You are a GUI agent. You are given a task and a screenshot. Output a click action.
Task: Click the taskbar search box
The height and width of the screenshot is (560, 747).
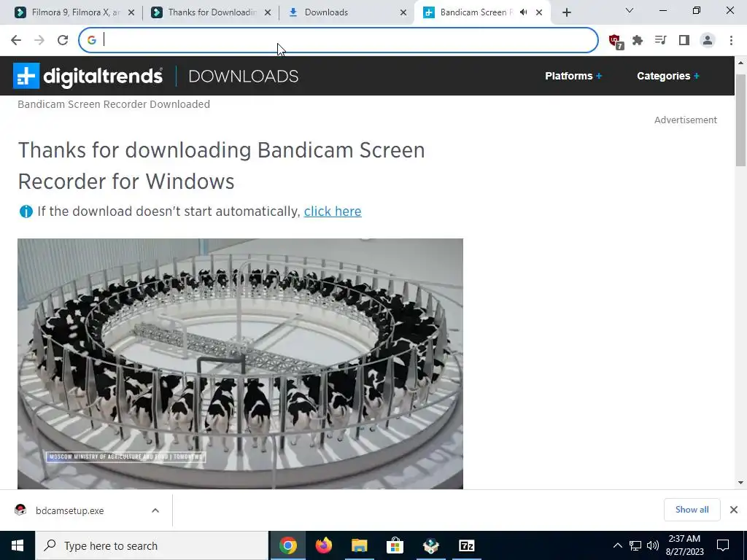click(152, 545)
